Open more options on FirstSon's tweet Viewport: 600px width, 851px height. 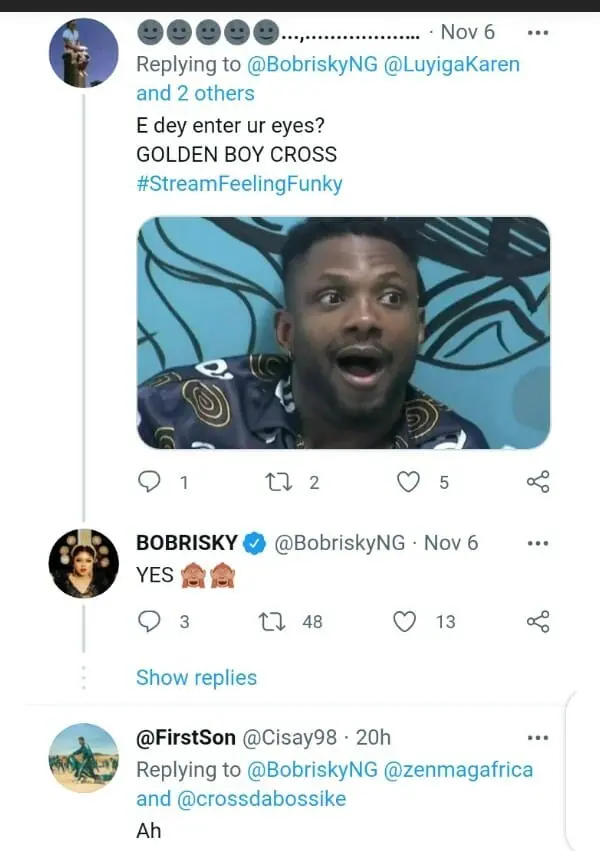538,738
